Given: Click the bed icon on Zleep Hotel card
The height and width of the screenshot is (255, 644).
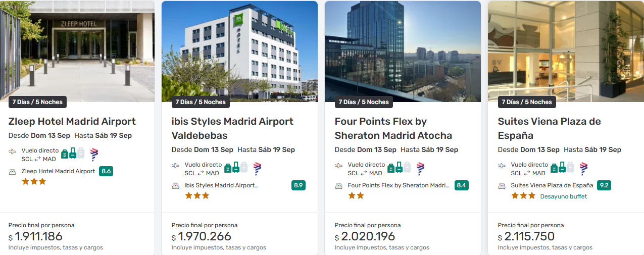Looking at the screenshot, I should [x=13, y=172].
